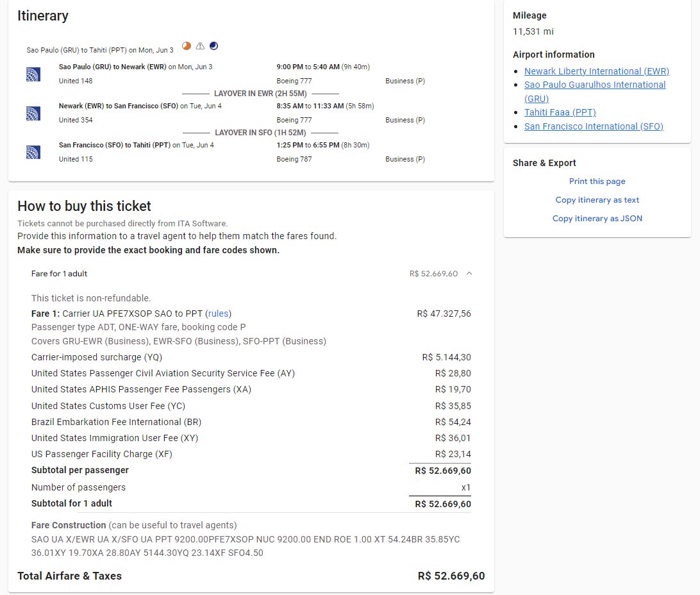Click the LAYOVER IN SFO (1H 52M) label
Image resolution: width=700 pixels, height=595 pixels.
[x=260, y=133]
